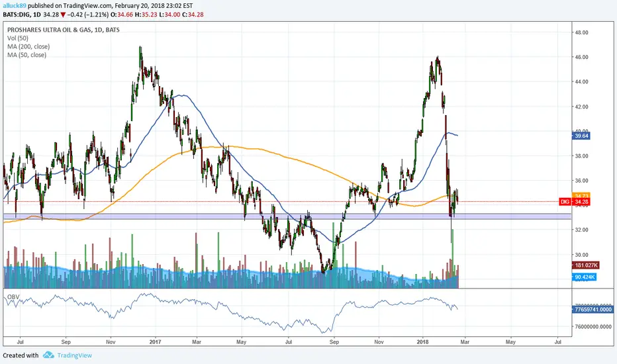Select the MA (50, close) legend
617x364 pixels.
(26, 55)
